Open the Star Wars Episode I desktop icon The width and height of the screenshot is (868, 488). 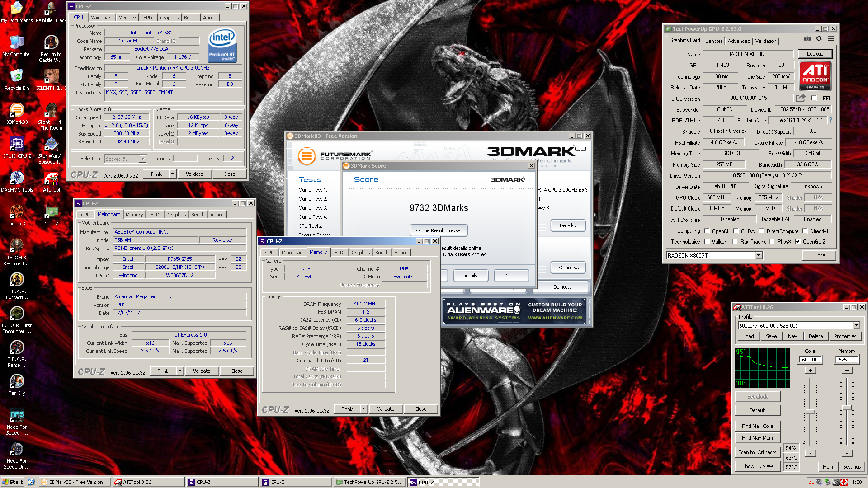tap(51, 150)
